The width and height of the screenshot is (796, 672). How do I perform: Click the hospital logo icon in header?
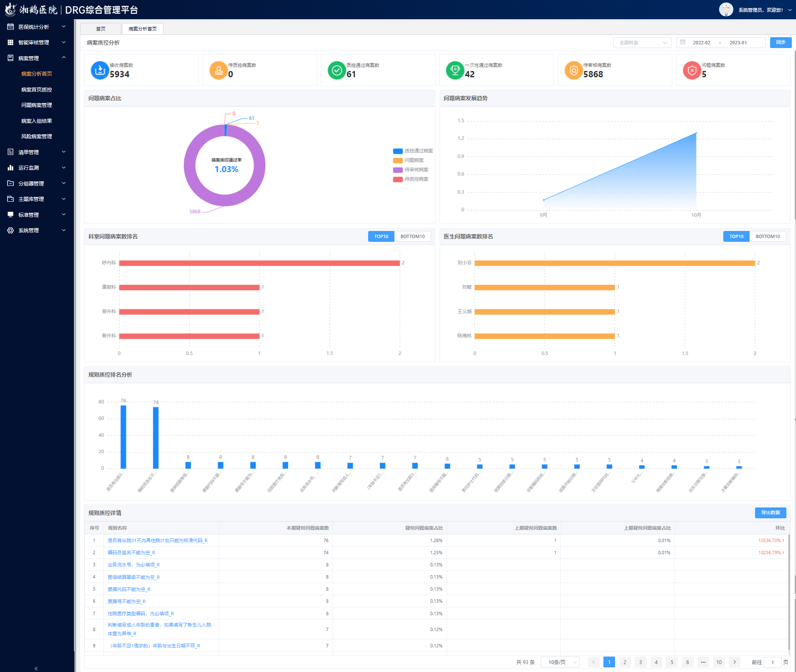[10, 9]
